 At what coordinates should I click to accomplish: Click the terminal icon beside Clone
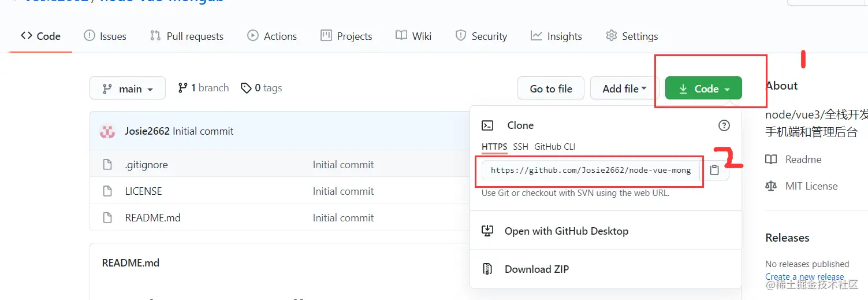487,125
